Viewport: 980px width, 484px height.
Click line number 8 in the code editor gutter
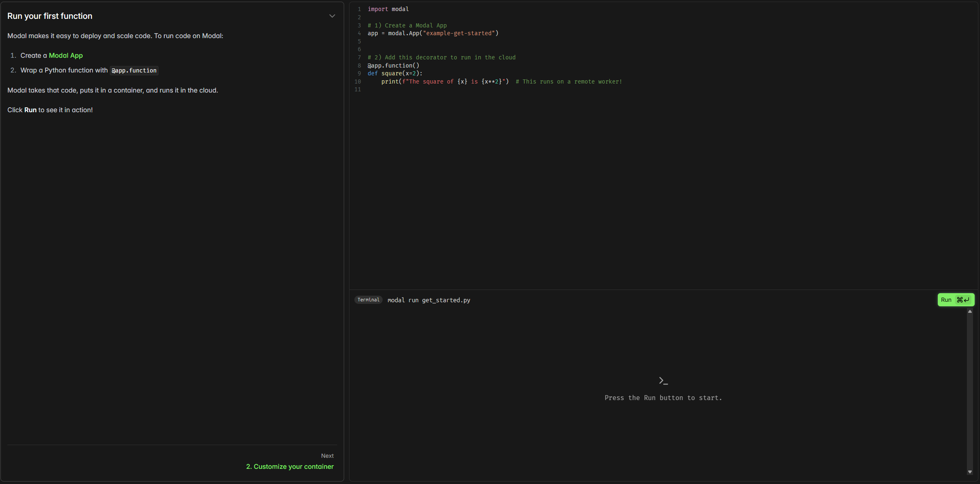(359, 65)
